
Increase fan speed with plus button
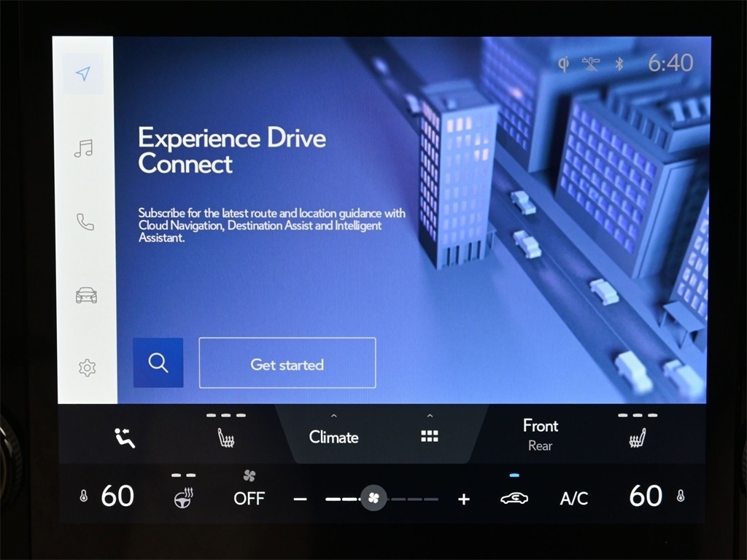coord(464,499)
